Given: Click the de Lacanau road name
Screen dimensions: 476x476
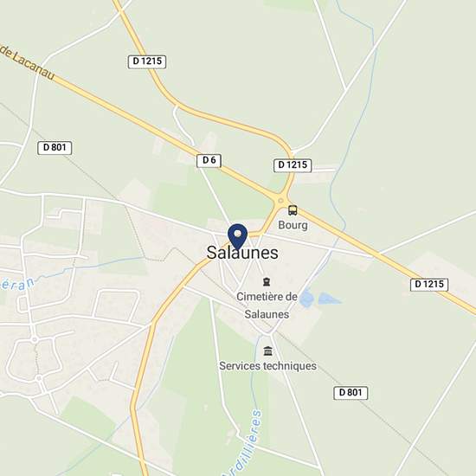Looking at the screenshot, I should [x=28, y=62].
